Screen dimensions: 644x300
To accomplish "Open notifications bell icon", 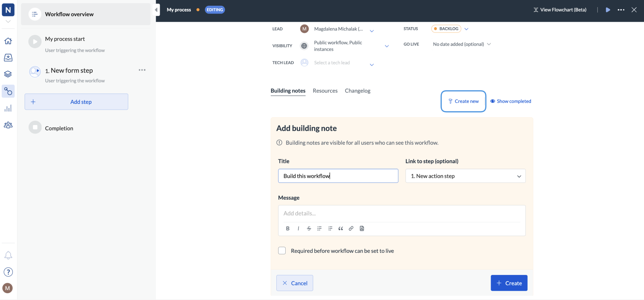I will point(8,255).
